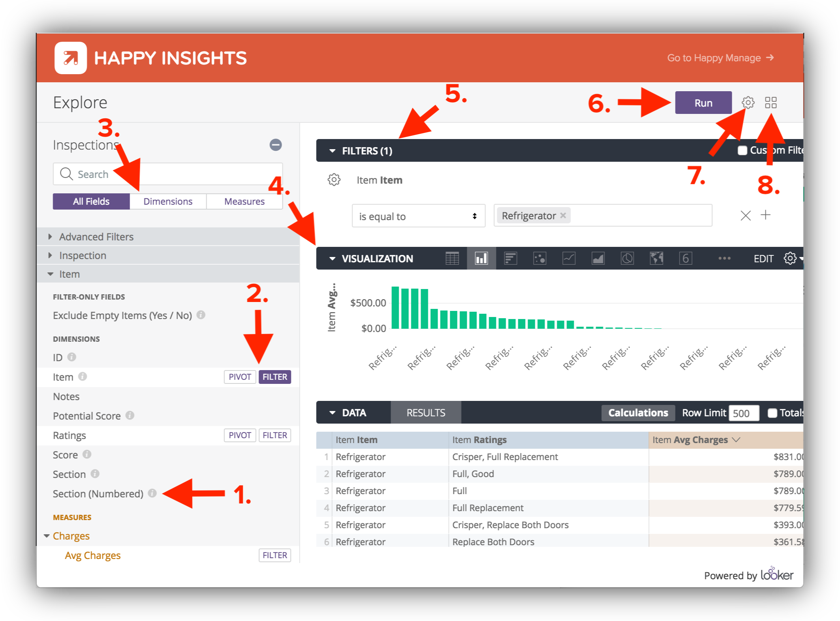The height and width of the screenshot is (621, 840).
Task: Select the map visualization icon
Action: (x=656, y=258)
